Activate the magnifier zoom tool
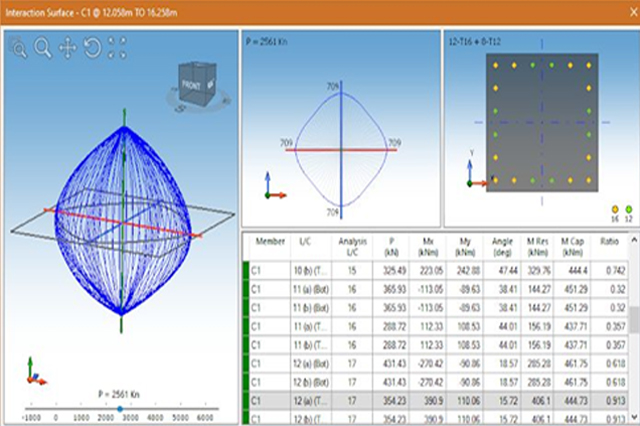This screenshot has height=426, width=640. [x=44, y=47]
